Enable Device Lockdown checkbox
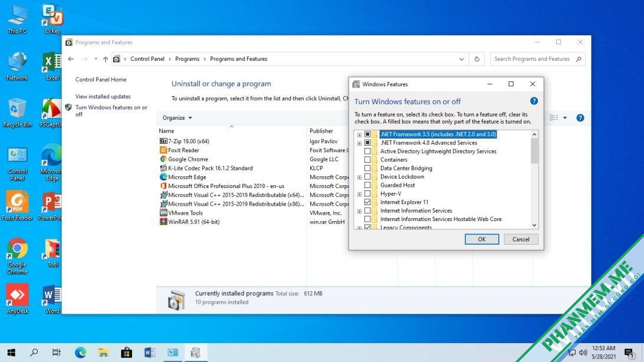644x362 pixels. pos(367,176)
